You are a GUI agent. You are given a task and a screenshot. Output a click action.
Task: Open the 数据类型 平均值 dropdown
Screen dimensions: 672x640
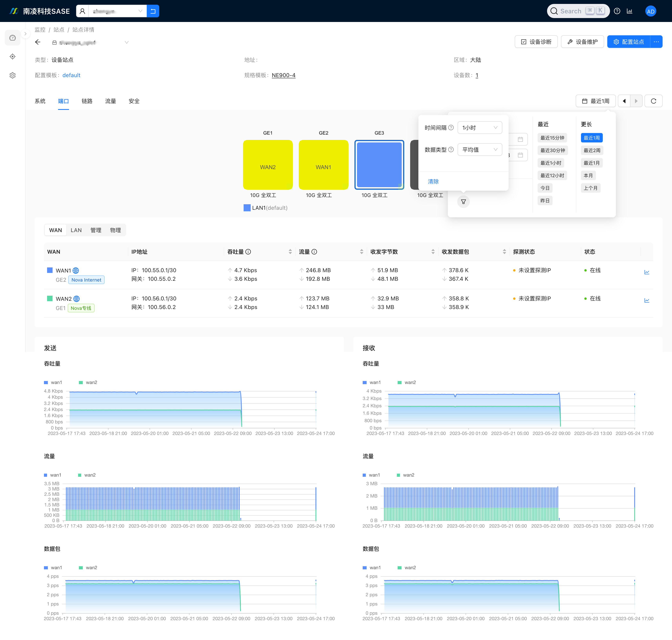480,150
